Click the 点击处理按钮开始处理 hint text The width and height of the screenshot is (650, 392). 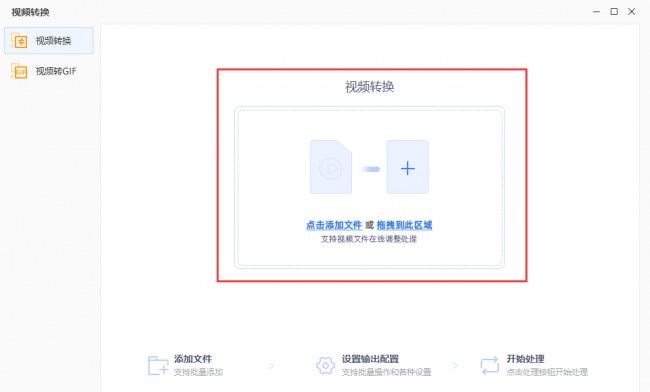547,372
